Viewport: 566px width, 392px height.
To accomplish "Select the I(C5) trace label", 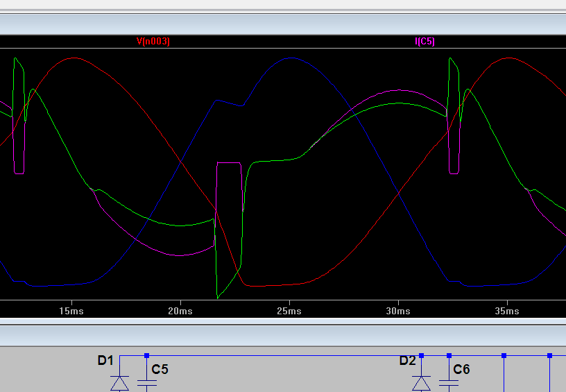I will [425, 41].
